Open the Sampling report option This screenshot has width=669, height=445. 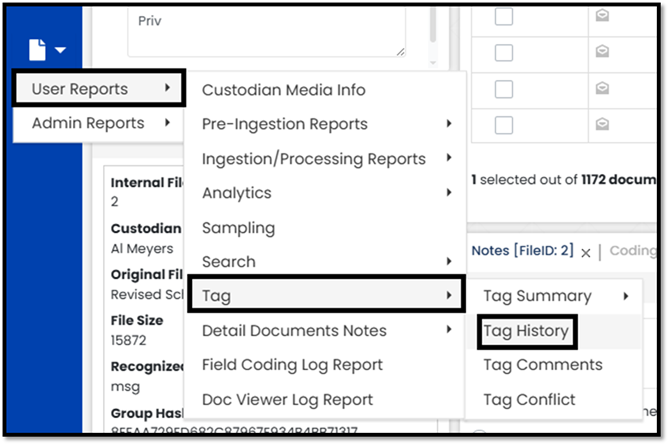tap(238, 227)
